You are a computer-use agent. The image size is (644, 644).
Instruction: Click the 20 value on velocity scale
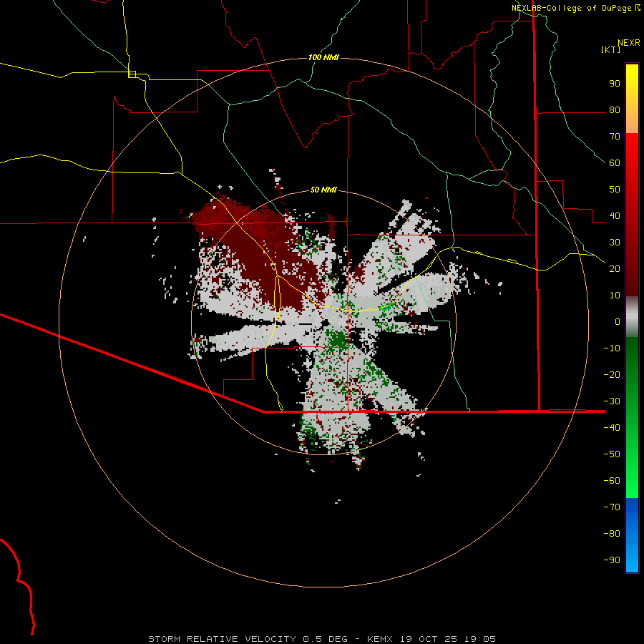615,269
